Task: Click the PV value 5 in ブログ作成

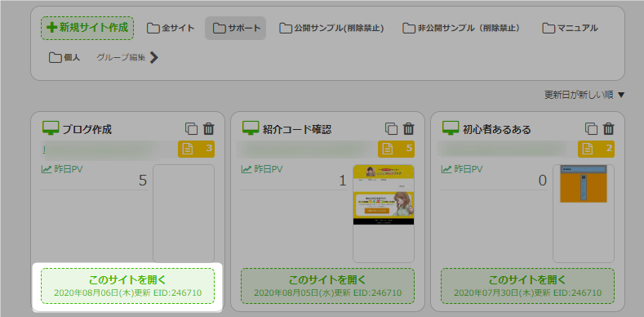Action: click(143, 181)
